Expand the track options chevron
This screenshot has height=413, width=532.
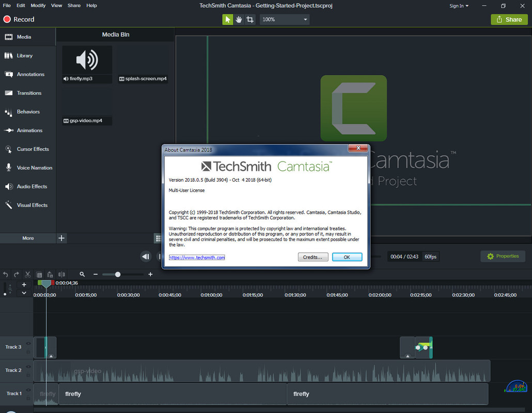(24, 293)
